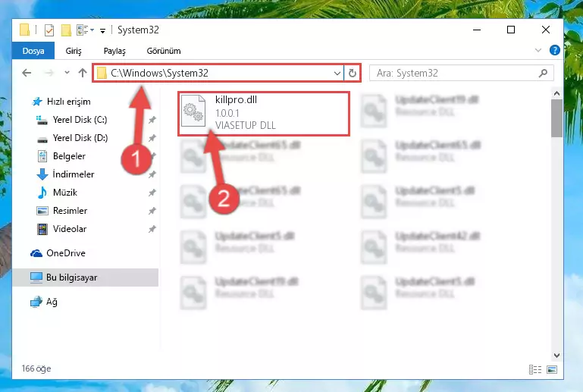The image size is (583, 392).
Task: Expand the address bar history dropdown
Action: point(337,74)
